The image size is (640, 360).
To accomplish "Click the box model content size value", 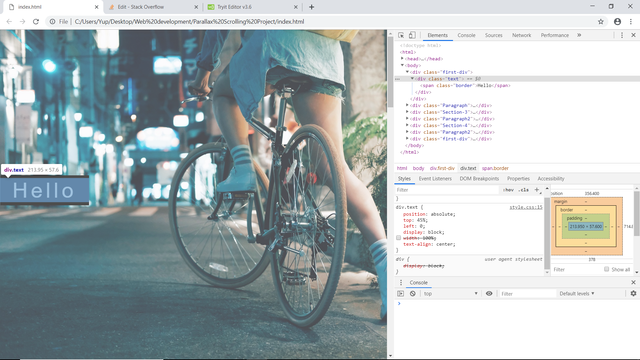I will [586, 227].
